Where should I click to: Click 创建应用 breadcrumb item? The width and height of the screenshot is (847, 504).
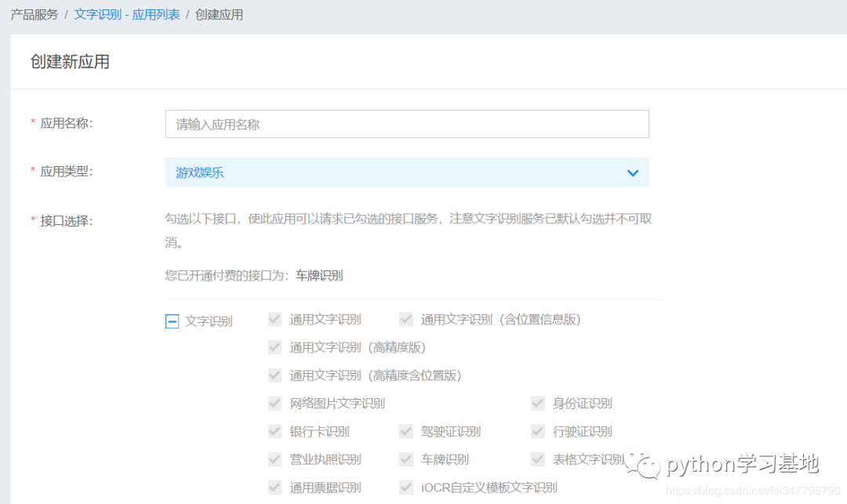pyautogui.click(x=219, y=15)
